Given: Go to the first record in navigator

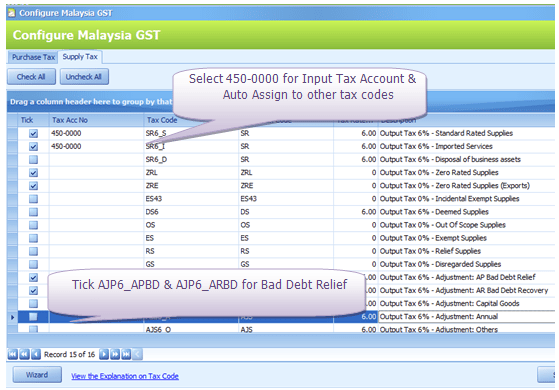Looking at the screenshot, I should 12,354.
